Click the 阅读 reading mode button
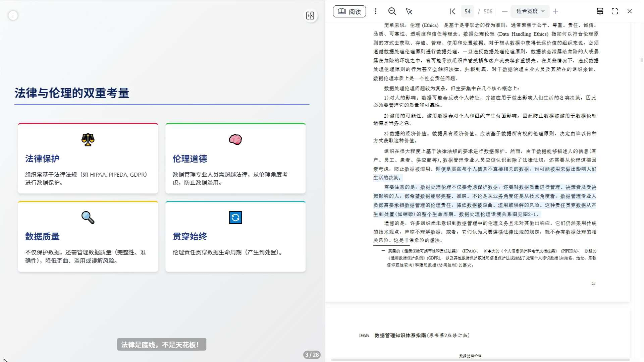The image size is (644, 362). (x=349, y=11)
